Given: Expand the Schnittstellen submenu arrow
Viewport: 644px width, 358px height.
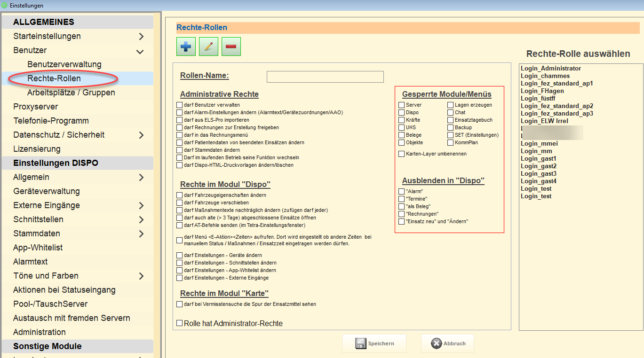Looking at the screenshot, I should point(141,220).
